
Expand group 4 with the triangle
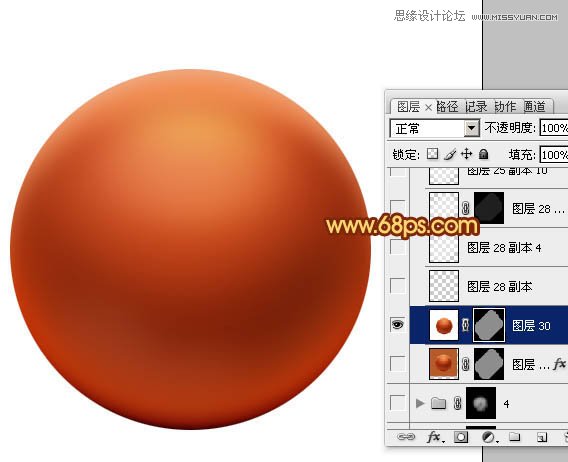point(420,403)
